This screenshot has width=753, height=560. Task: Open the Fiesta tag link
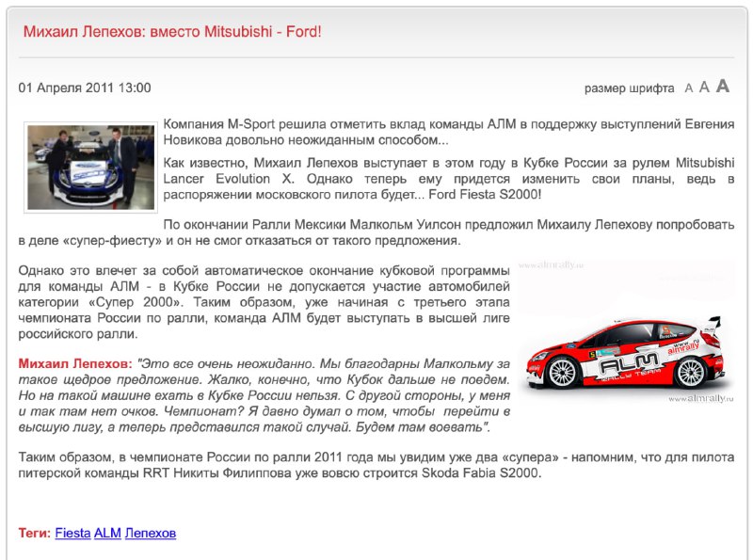tap(73, 533)
